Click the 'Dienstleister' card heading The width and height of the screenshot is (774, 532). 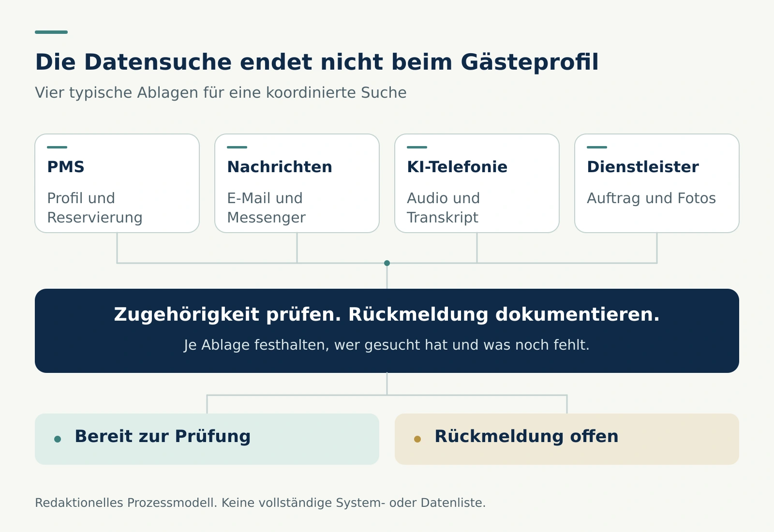(643, 167)
